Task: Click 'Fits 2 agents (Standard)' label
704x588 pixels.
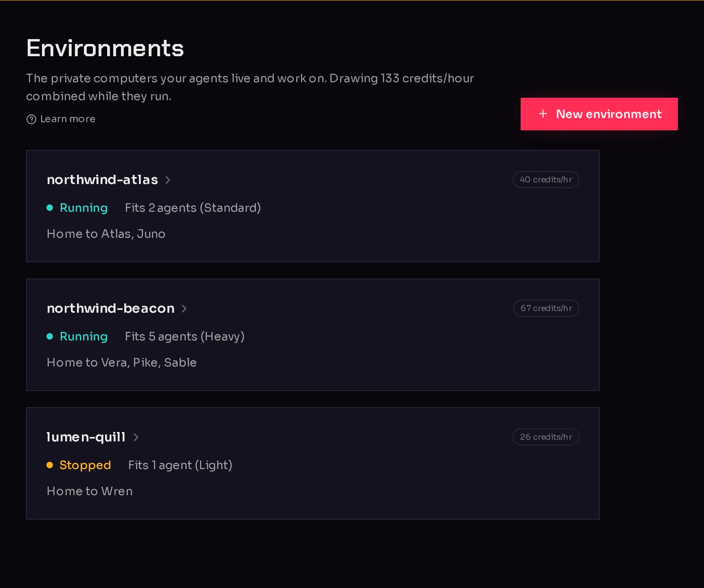Action: click(193, 208)
